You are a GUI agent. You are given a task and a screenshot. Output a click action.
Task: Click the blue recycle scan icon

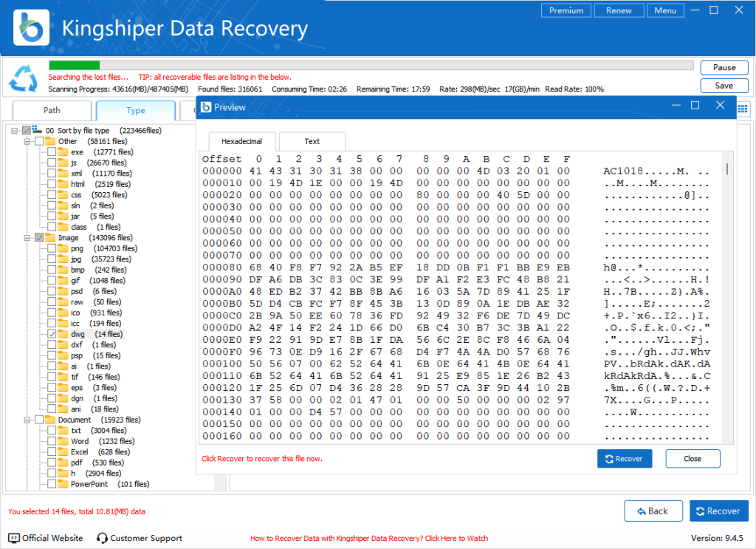point(23,78)
